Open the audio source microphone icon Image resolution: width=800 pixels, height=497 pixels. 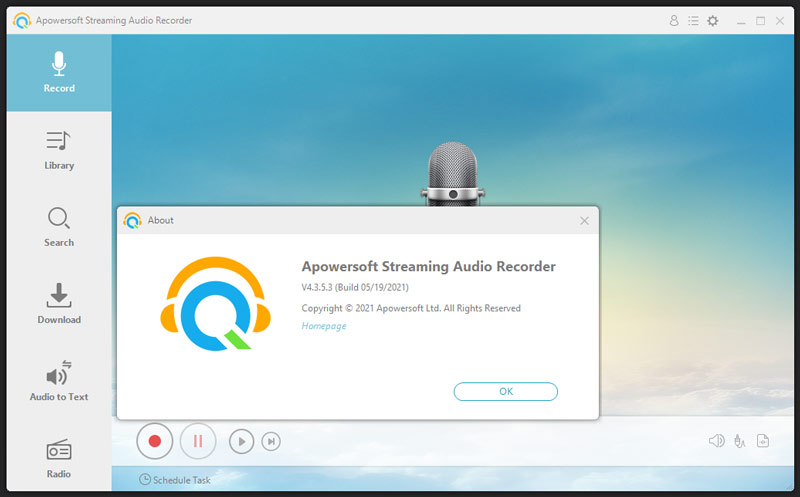[739, 441]
